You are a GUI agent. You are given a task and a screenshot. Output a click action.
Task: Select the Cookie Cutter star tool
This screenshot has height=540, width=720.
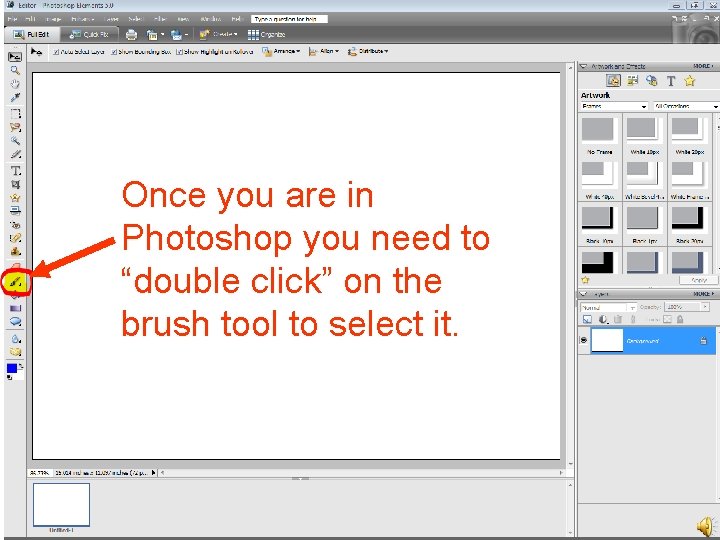15,198
